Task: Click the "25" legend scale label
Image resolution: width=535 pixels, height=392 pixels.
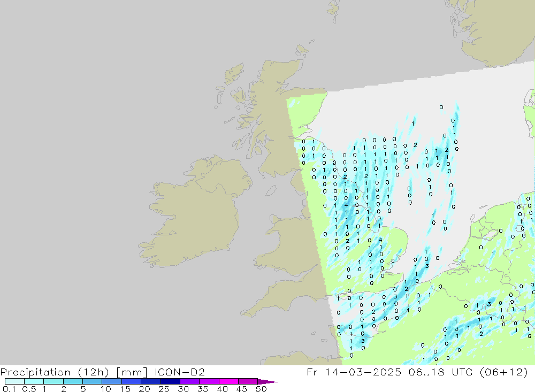Action: [x=164, y=389]
